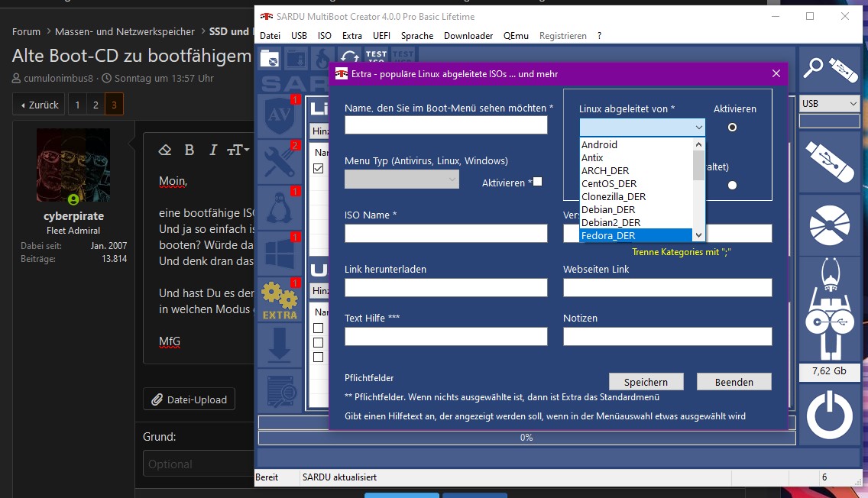Enable the Aktivieren checkbox for Menu Typ
868x498 pixels.
pos(537,182)
